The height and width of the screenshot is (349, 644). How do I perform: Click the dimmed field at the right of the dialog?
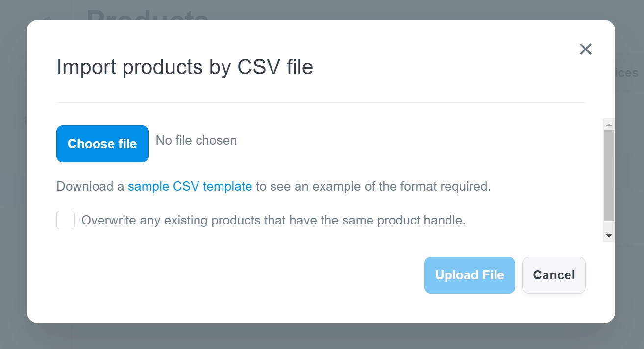coord(621,174)
